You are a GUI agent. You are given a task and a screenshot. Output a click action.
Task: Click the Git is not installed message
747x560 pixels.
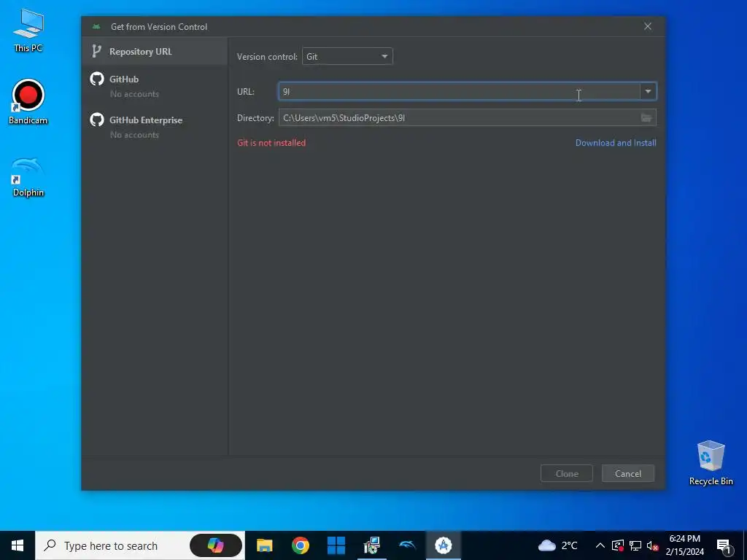(271, 143)
